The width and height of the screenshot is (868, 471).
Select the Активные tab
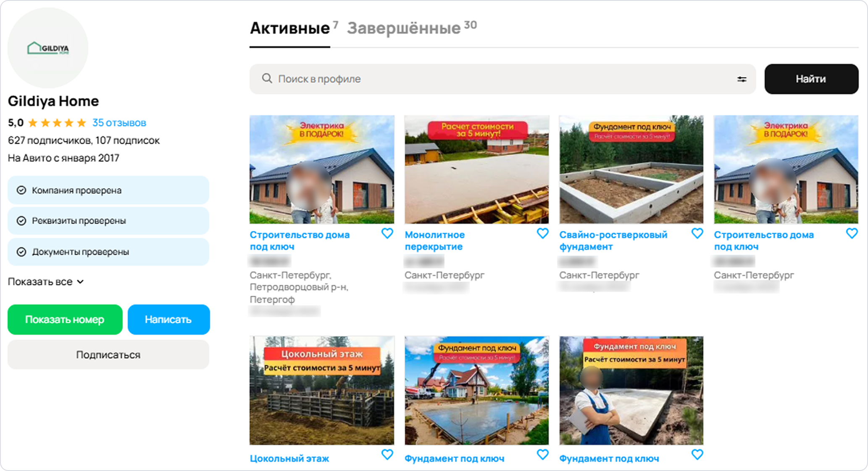tap(289, 29)
